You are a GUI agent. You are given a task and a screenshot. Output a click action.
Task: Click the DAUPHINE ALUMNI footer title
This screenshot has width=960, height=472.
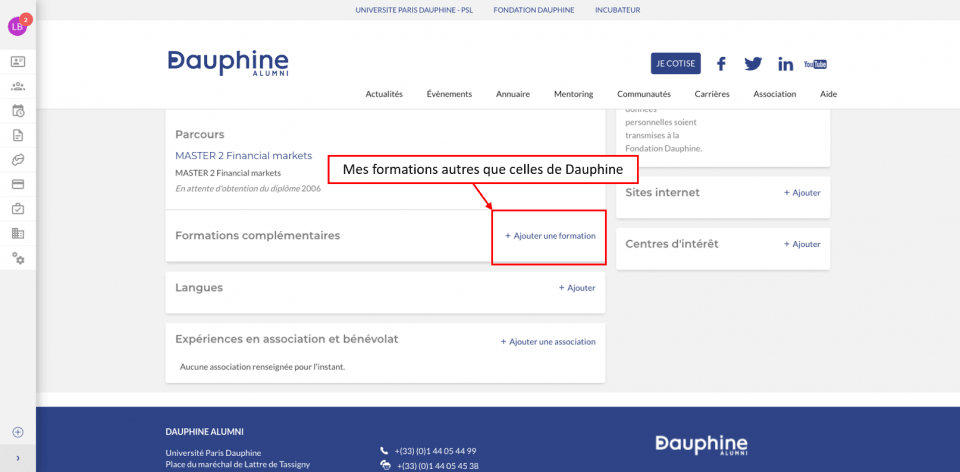click(204, 432)
